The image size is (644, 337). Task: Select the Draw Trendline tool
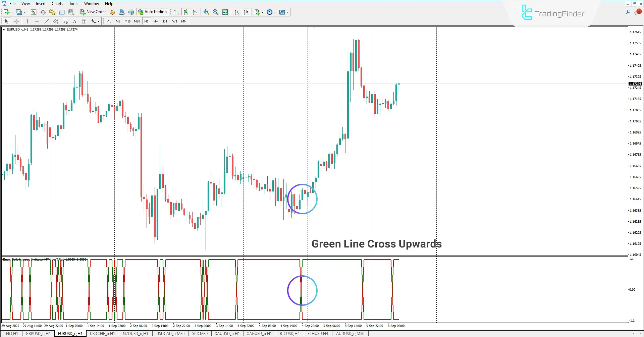pyautogui.click(x=46, y=21)
